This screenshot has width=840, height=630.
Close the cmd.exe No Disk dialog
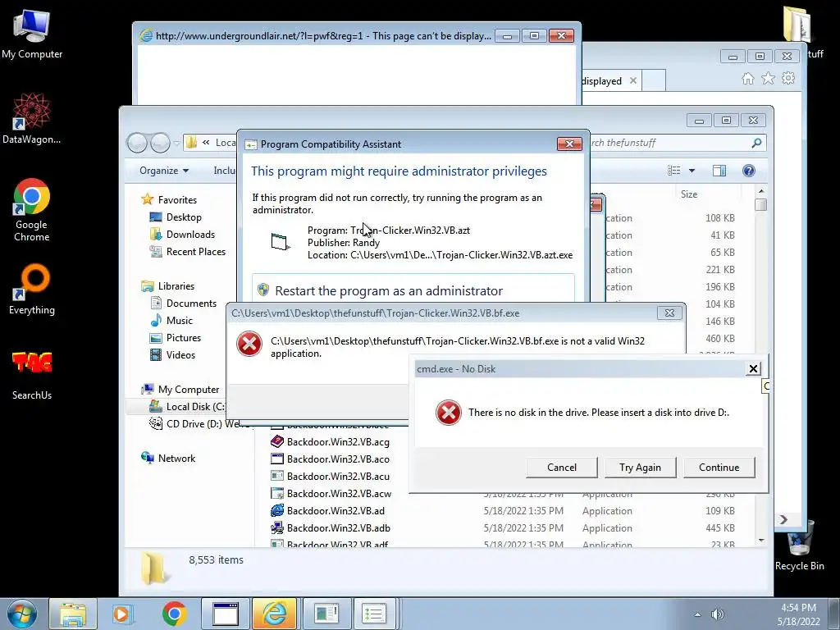click(753, 368)
